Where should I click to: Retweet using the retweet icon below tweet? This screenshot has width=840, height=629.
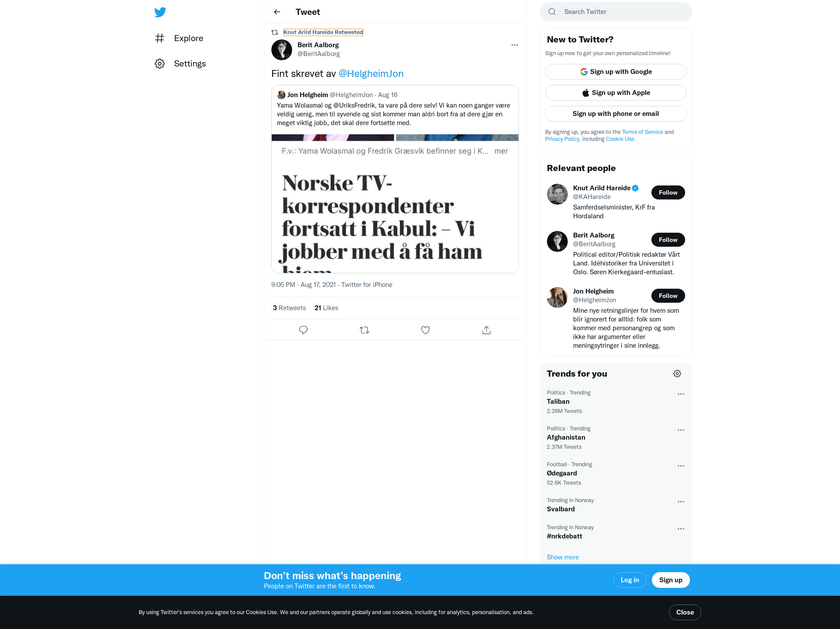tap(364, 330)
